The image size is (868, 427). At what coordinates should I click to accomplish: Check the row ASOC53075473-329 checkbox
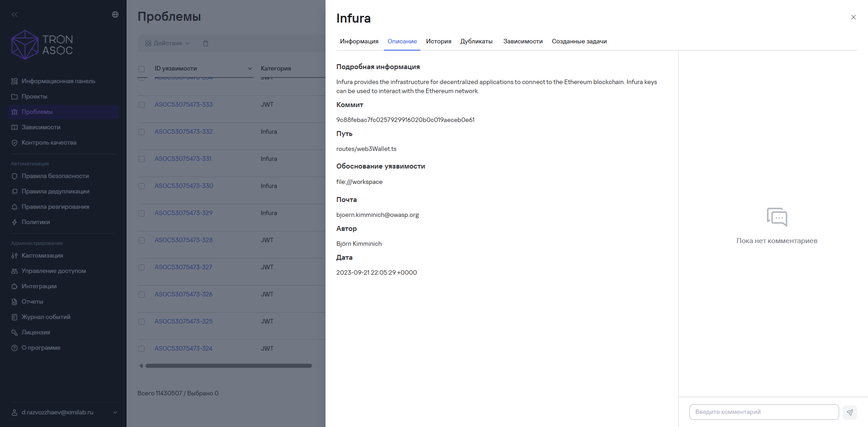pyautogui.click(x=142, y=213)
